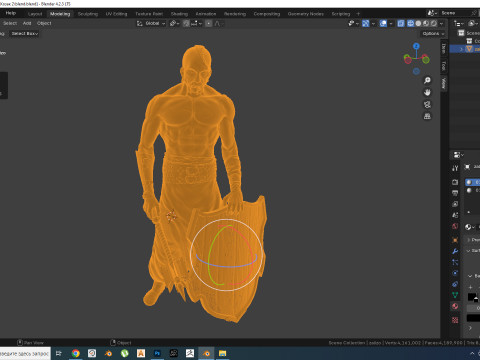The image size is (480, 360).
Task: Open the viewport shading options dropdown
Action: tap(441, 23)
